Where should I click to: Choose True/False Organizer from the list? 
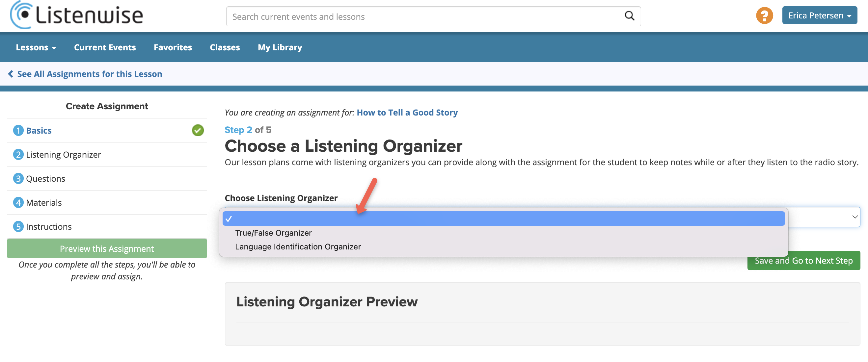273,233
